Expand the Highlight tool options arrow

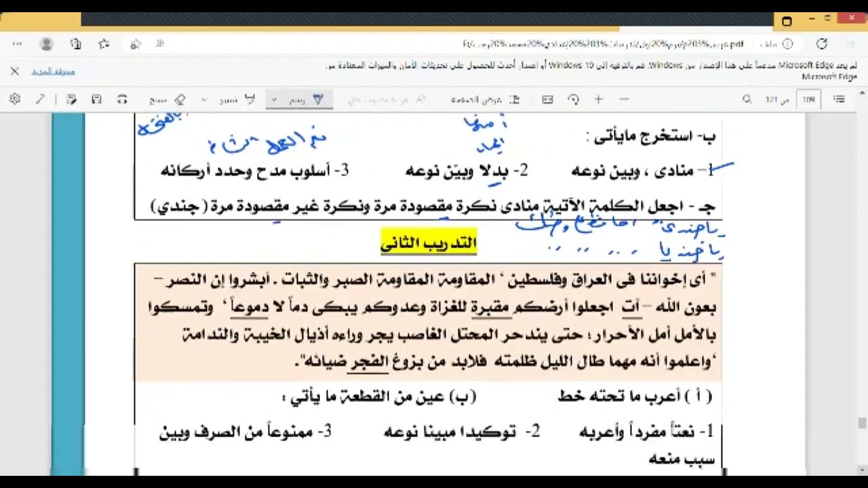pos(204,100)
